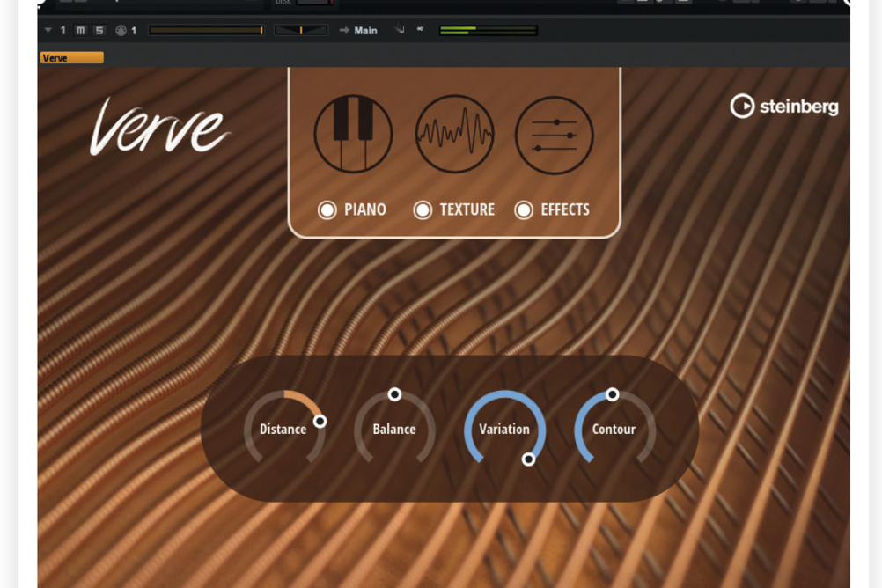Expand the slot 1 dropdown arrow
The image size is (882, 588).
(x=48, y=30)
